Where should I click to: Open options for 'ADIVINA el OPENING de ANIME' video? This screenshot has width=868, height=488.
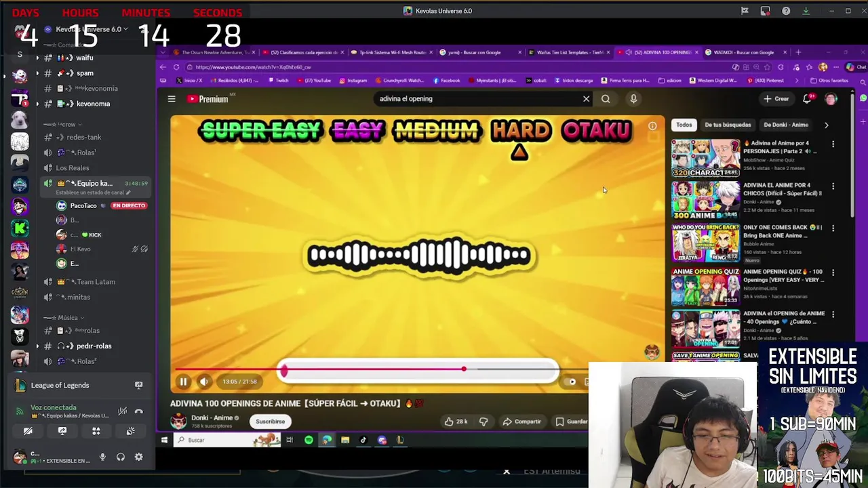tap(833, 314)
